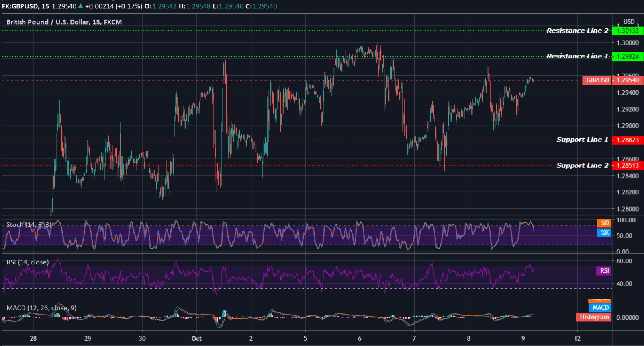
Task: Click the 1.28000 price axis value
Action: pyautogui.click(x=628, y=209)
